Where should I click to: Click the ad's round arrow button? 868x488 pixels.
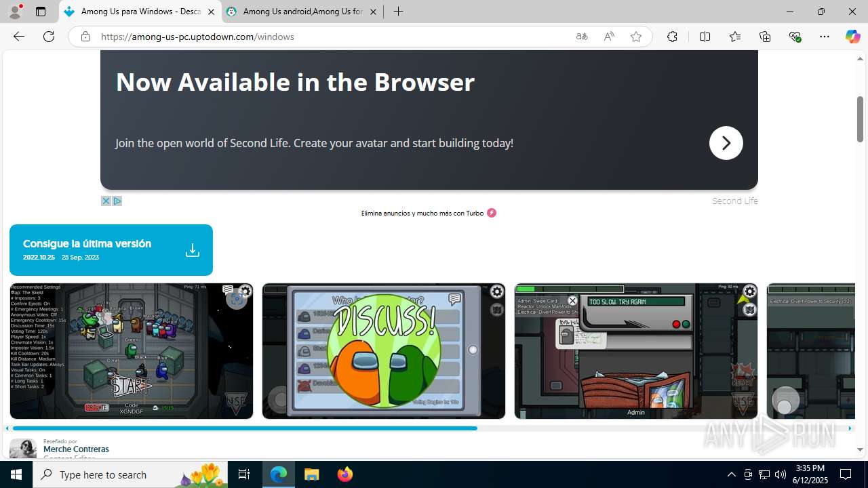point(726,143)
